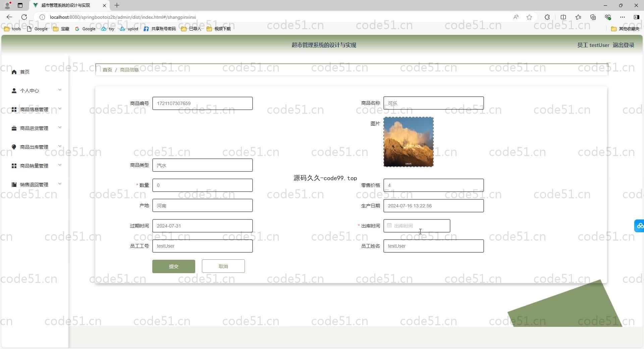Open browser settings and more menu
This screenshot has width=644, height=349.
point(623,17)
